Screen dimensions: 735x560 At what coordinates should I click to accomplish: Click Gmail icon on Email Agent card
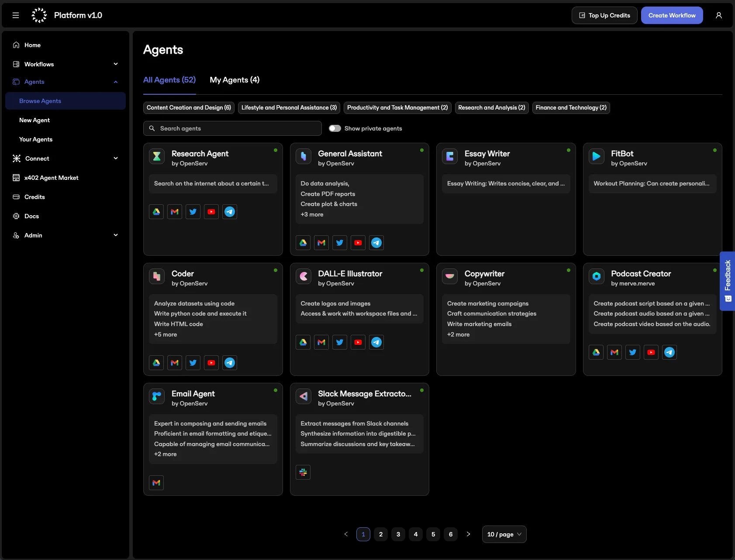156,483
